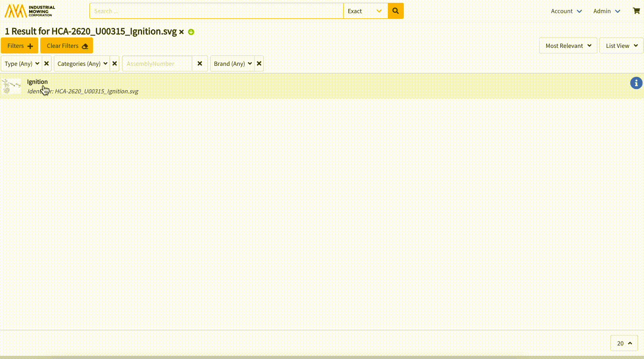
Task: Open the List View dropdown
Action: click(x=621, y=45)
